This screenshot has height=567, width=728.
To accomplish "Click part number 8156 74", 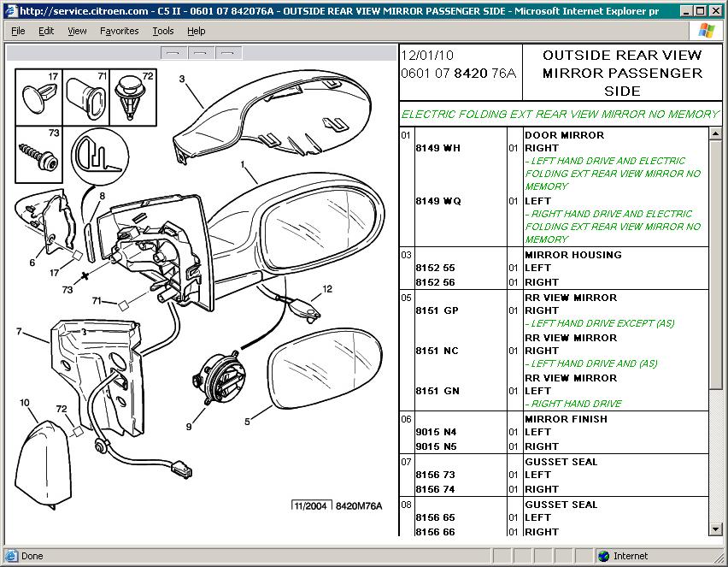I will coord(435,489).
